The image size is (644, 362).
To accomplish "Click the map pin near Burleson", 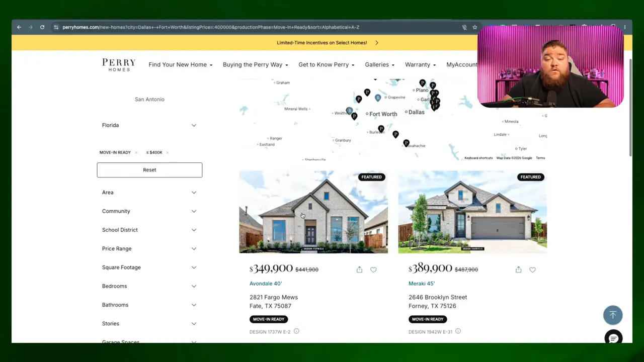I will coord(381,129).
